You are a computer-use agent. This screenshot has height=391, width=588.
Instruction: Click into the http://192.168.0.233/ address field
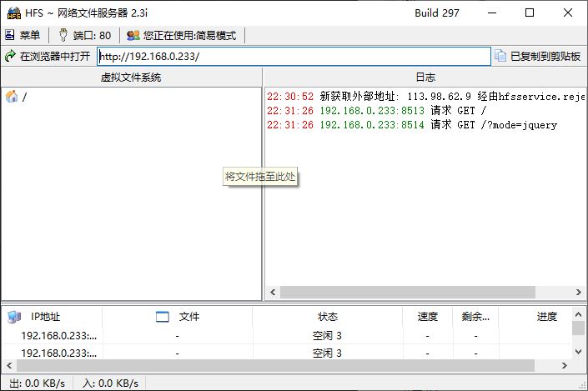coord(294,56)
